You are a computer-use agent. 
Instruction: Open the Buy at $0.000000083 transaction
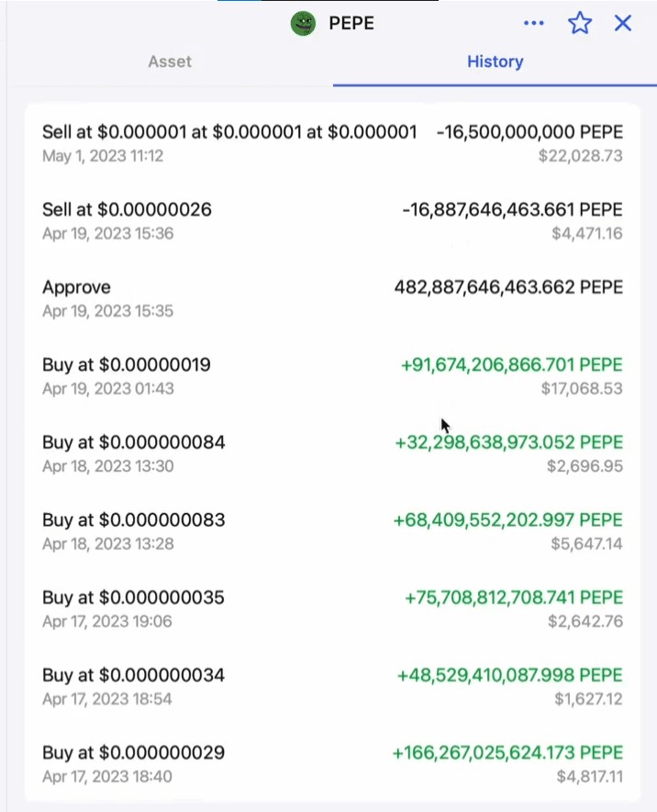tap(332, 531)
